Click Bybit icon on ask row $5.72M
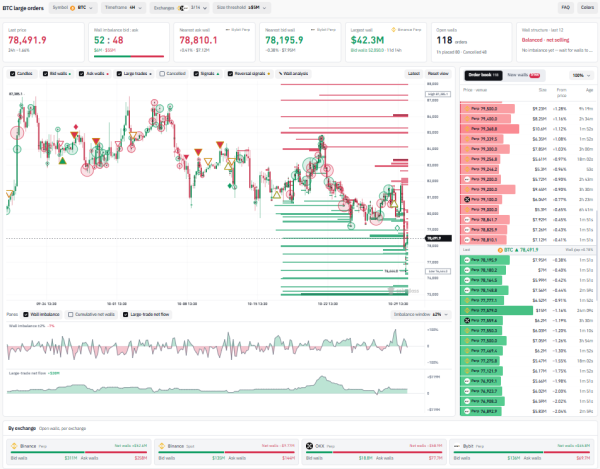The height and width of the screenshot is (469, 600). tap(466, 179)
